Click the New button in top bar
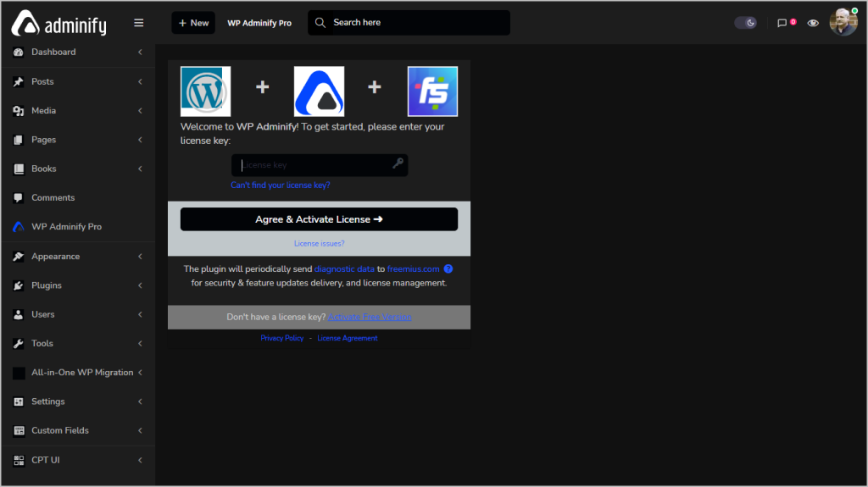This screenshot has width=868, height=487. 193,23
